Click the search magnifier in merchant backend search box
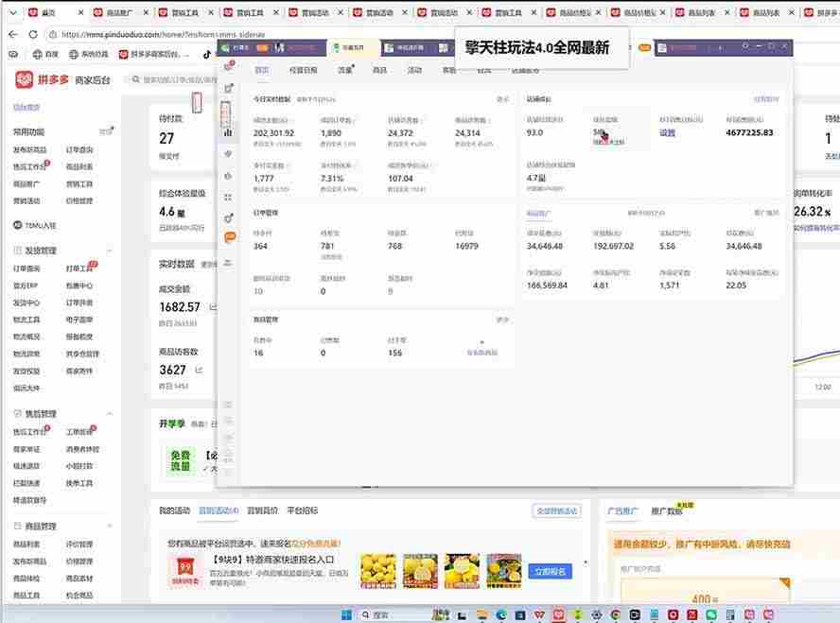The height and width of the screenshot is (623, 840). (135, 79)
